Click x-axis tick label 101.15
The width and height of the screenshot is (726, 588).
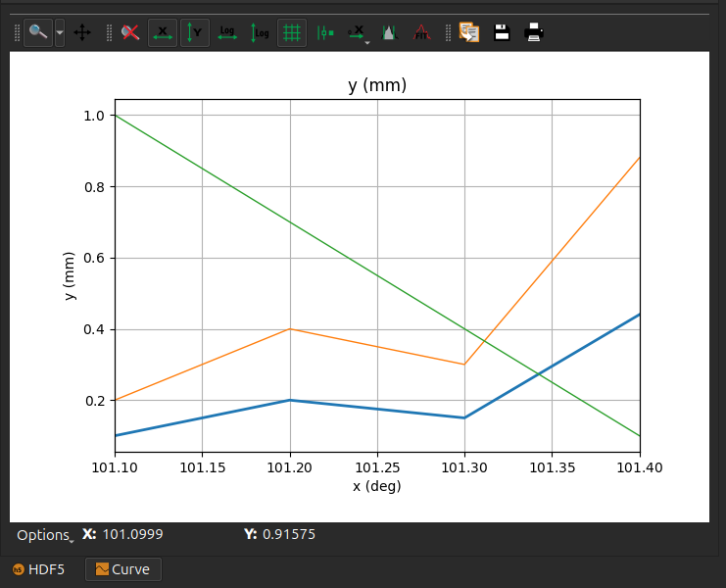(203, 467)
